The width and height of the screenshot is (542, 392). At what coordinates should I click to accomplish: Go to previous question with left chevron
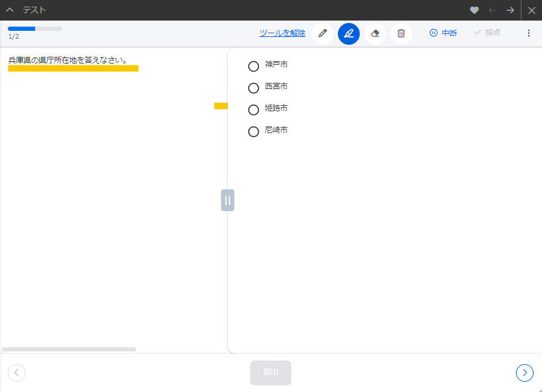(x=16, y=373)
